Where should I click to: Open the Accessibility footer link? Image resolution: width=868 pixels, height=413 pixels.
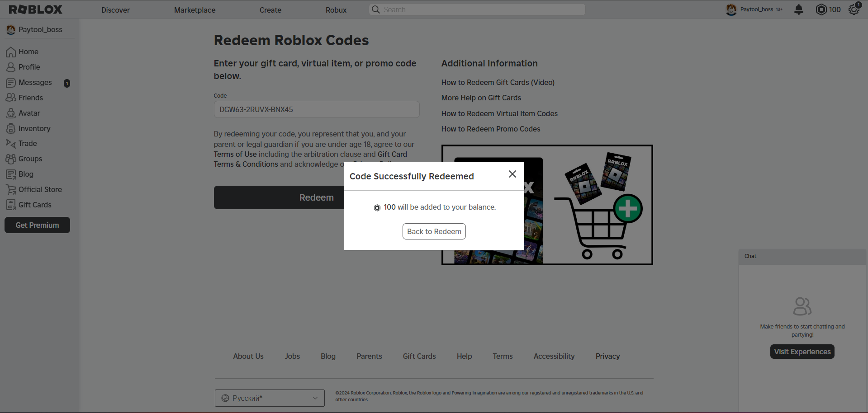pyautogui.click(x=554, y=356)
